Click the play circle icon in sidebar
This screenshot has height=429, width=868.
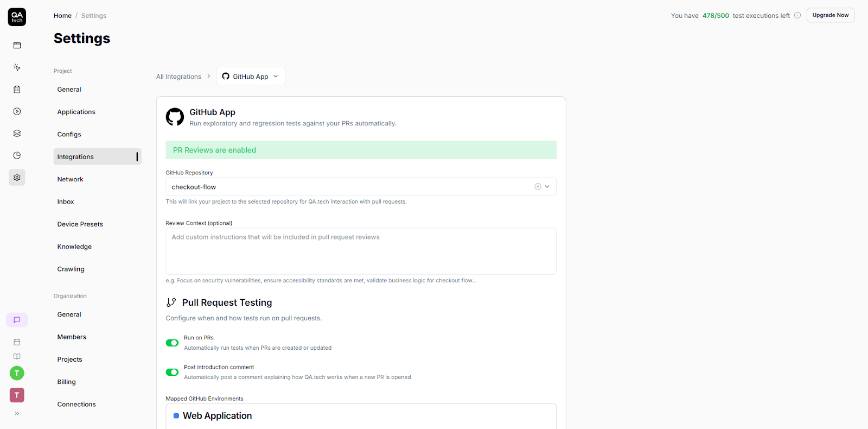point(17,111)
